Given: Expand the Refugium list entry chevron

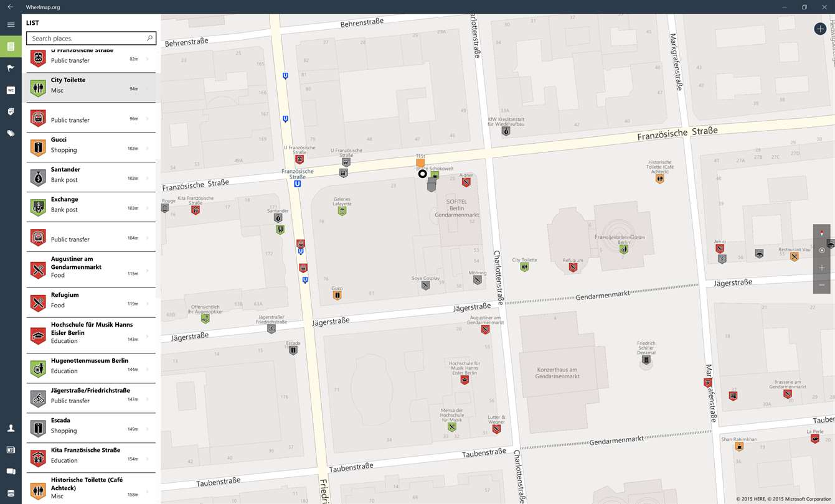Looking at the screenshot, I should 148,304.
